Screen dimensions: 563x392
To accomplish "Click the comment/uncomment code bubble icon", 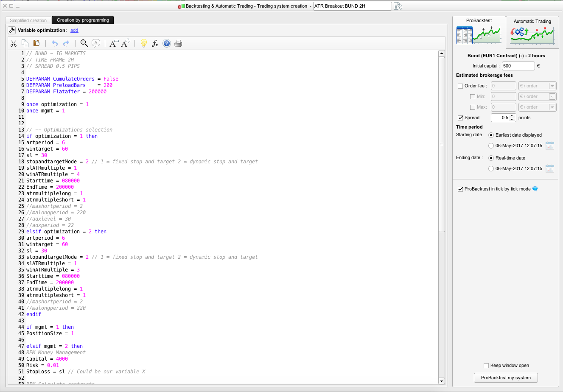I will (96, 43).
